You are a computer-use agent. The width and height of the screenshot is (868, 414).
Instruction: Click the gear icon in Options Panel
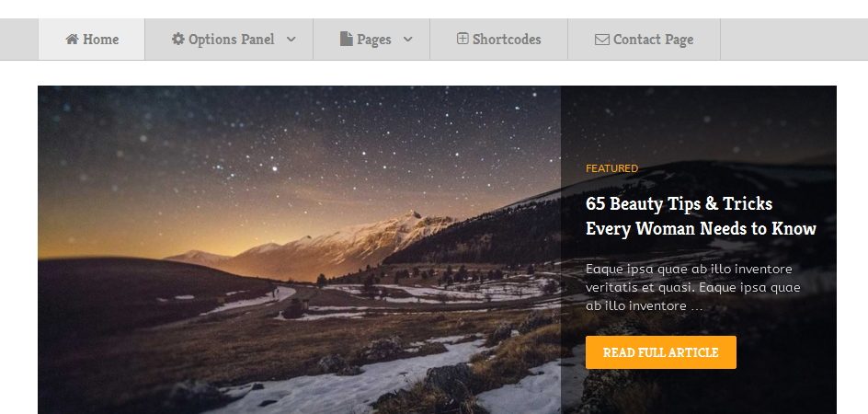point(177,39)
